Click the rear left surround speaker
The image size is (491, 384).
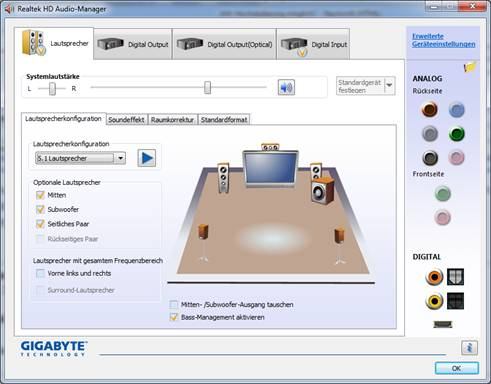203,242
